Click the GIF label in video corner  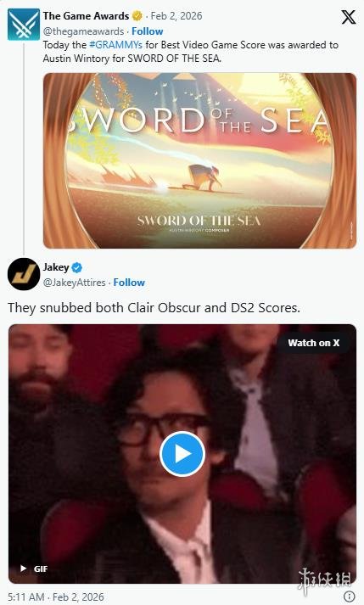point(41,569)
